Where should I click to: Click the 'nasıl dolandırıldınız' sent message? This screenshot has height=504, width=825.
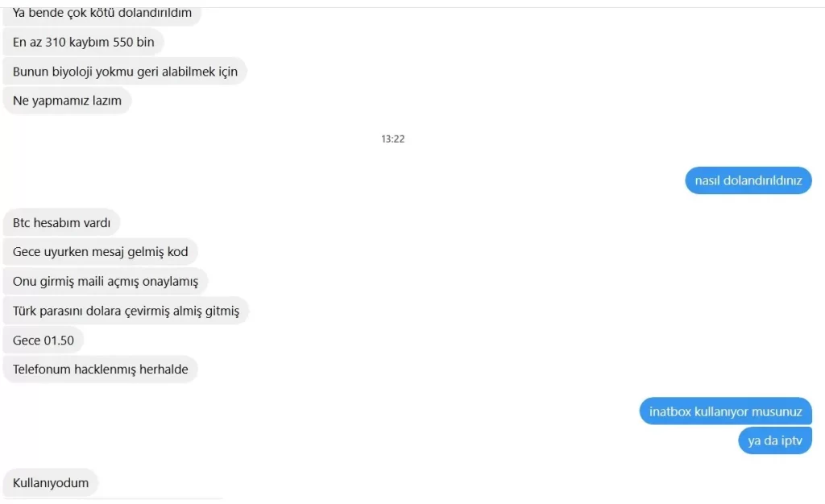748,180
